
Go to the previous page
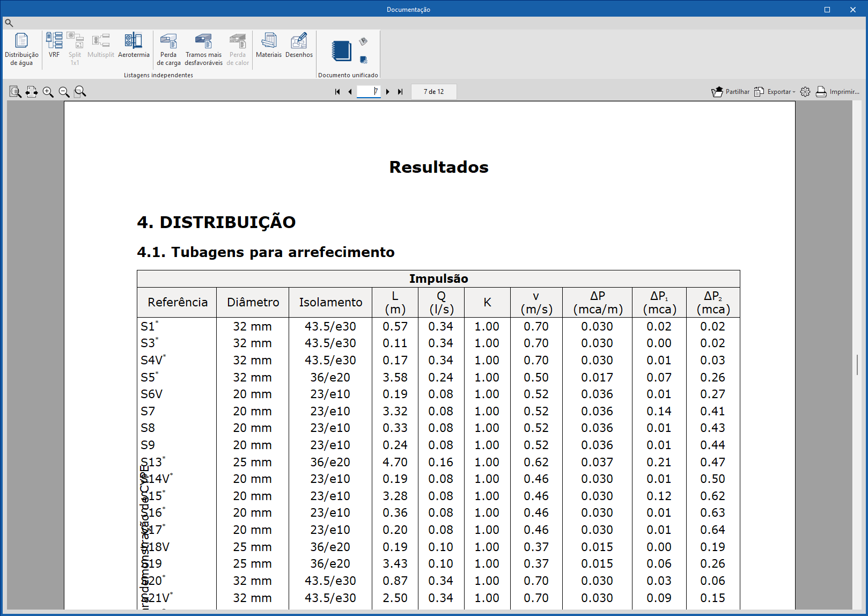(350, 92)
